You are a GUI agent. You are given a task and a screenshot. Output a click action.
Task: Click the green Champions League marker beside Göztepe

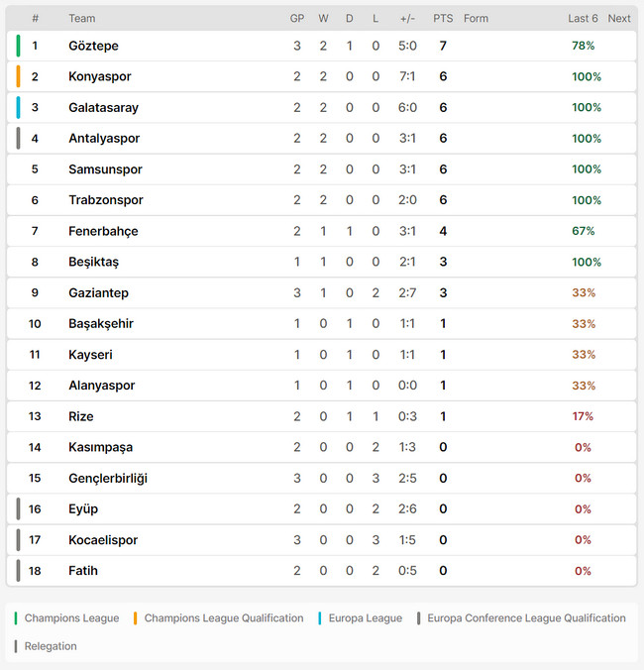click(x=18, y=46)
